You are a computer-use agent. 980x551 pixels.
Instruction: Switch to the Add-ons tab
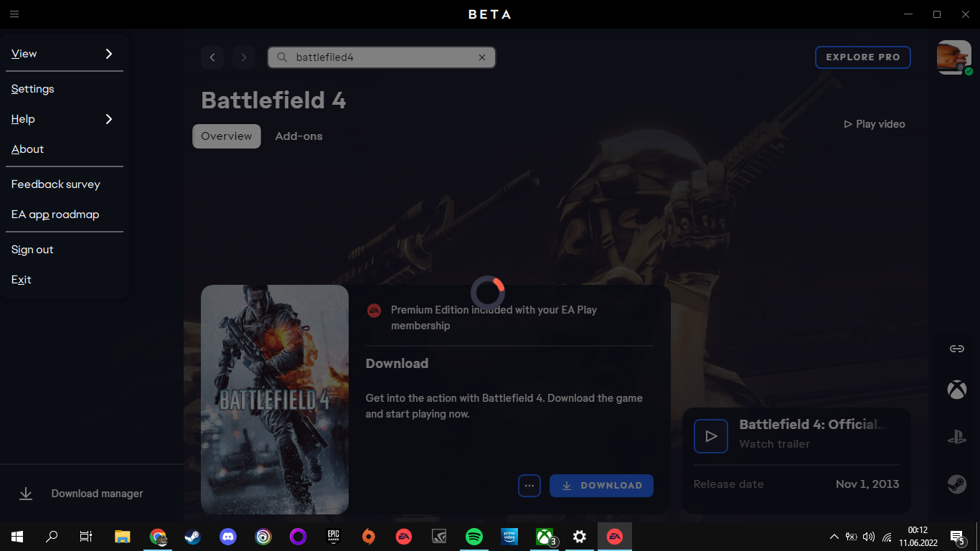coord(299,136)
